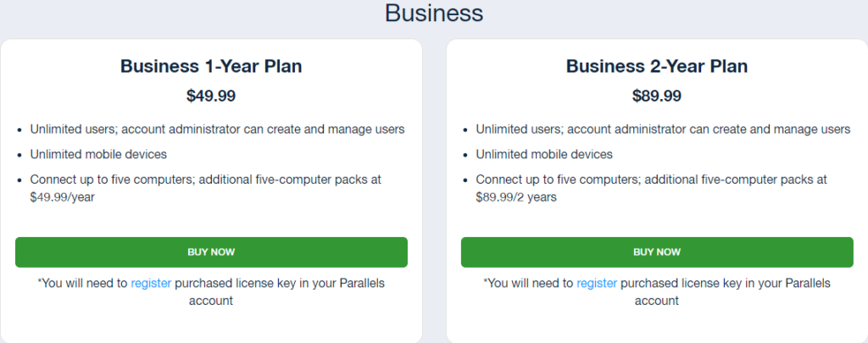The width and height of the screenshot is (868, 343).
Task: Select the "Business 2-Year Plan" title
Action: pos(657,67)
